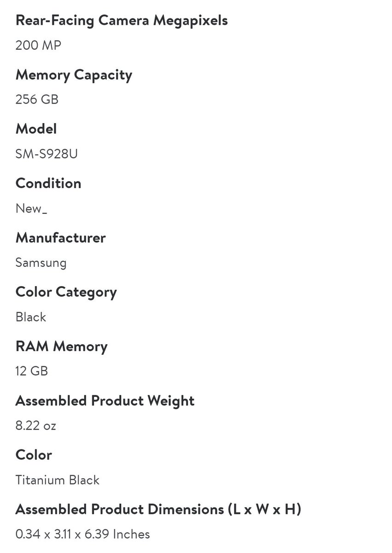Click the 8.22 oz weight value
392x553 pixels.
[35, 426]
